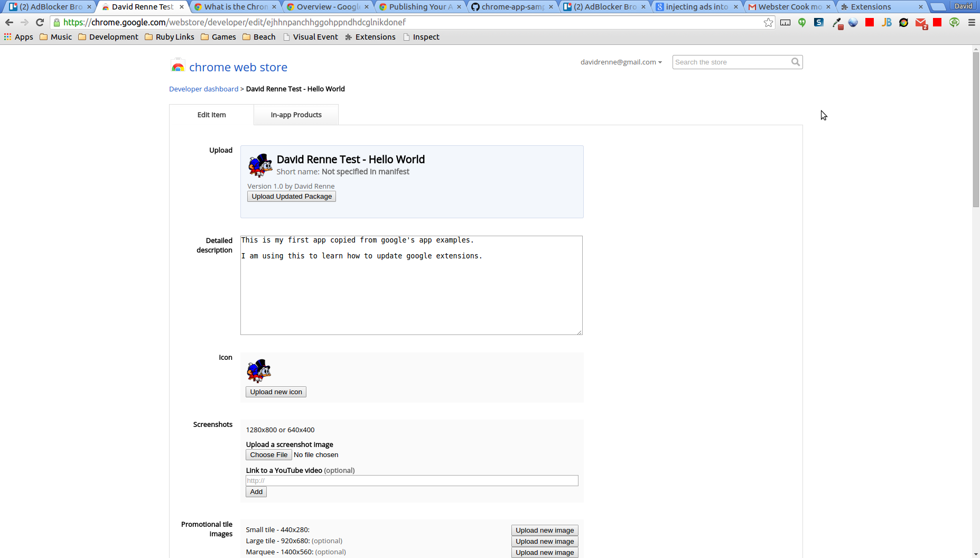Screen dimensions: 980x558
Task: Open the JB extension icon
Action: point(886,22)
